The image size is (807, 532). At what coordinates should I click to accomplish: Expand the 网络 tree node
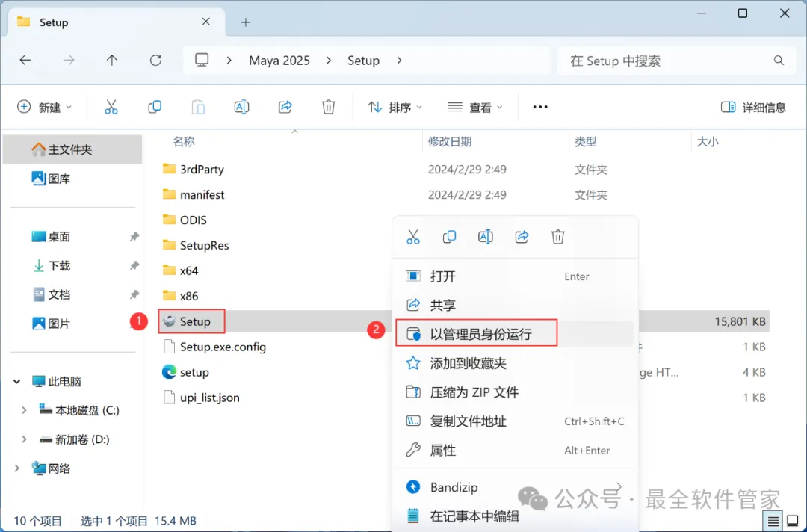[x=17, y=468]
